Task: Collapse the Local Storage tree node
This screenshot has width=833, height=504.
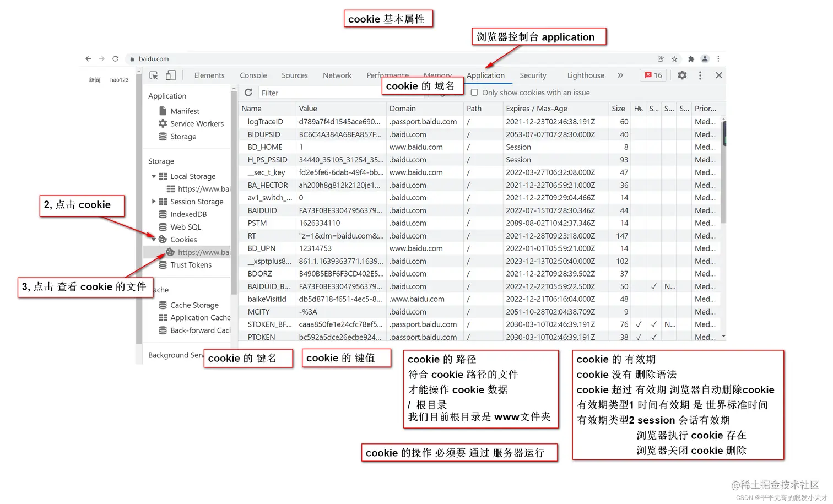Action: click(154, 176)
